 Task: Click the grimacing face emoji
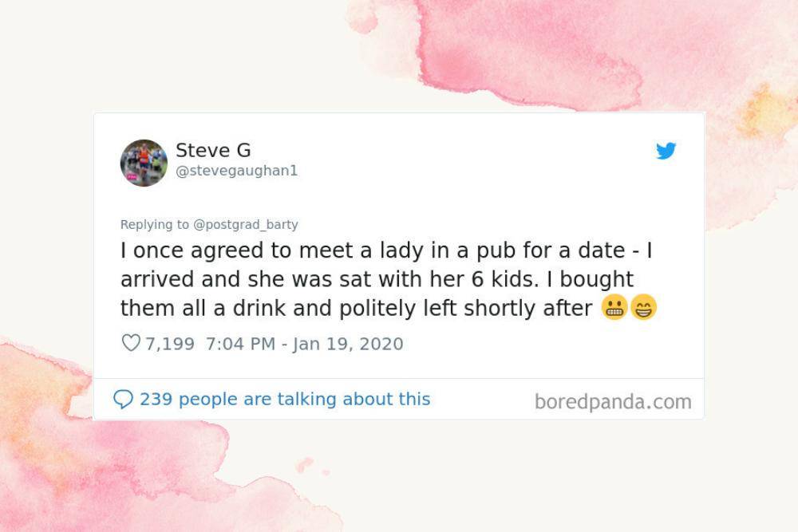pyautogui.click(x=614, y=307)
